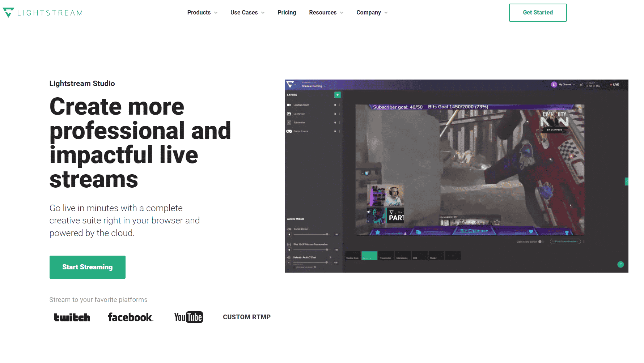Click the Blue 16x9 Webcam Frame film icon

click(x=289, y=244)
